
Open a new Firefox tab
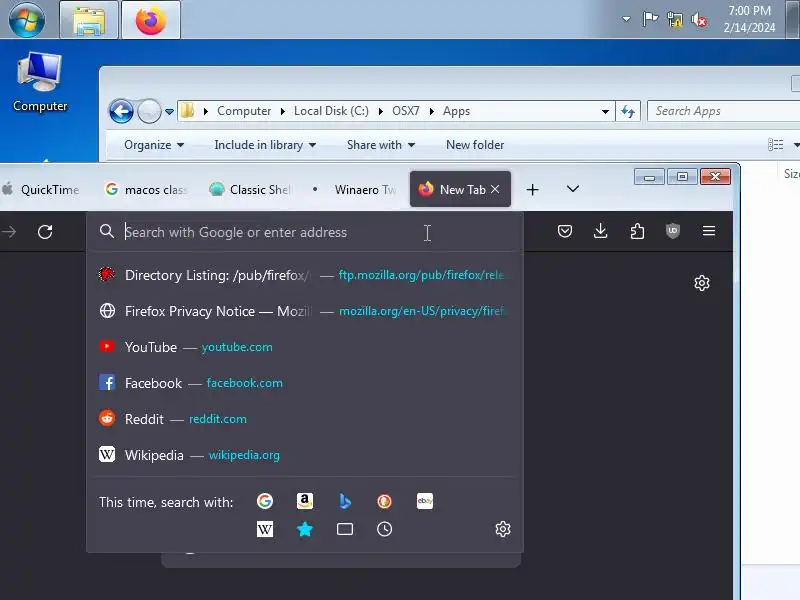[x=532, y=190]
